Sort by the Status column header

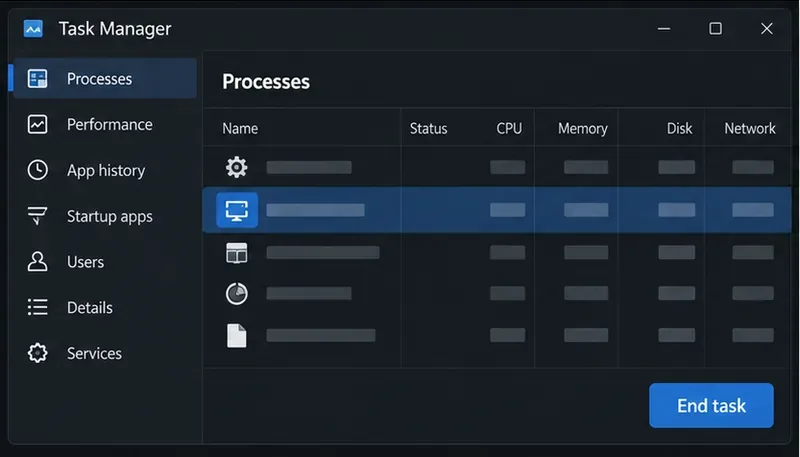pyautogui.click(x=429, y=129)
